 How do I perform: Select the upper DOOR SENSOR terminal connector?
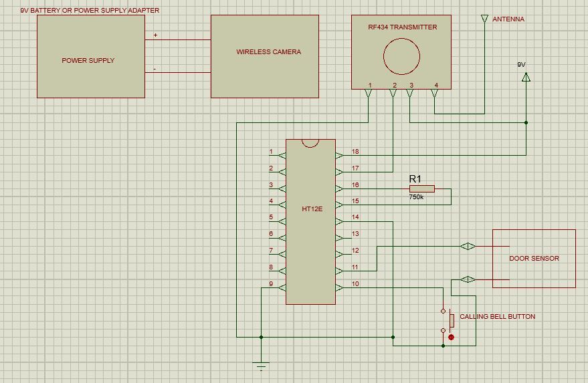coord(468,246)
